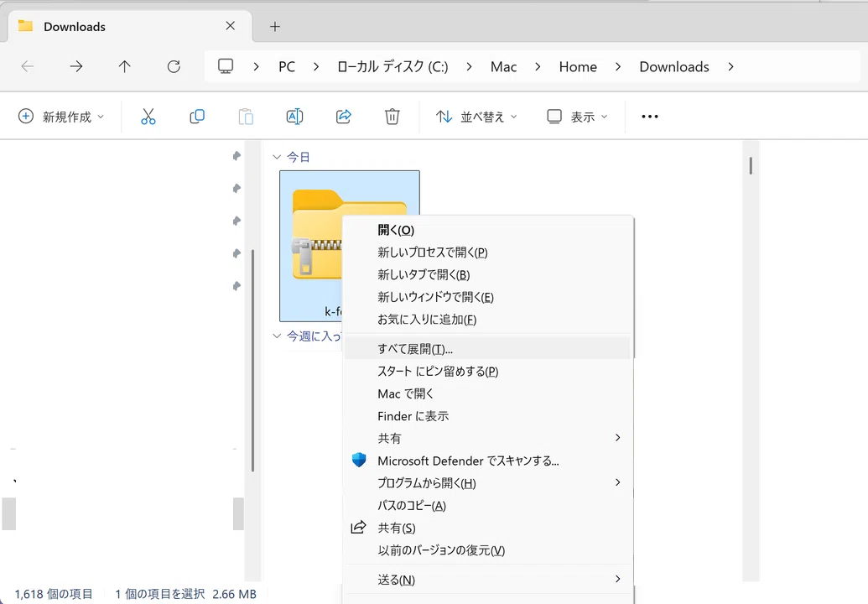Click Mac breadcrumb in address bar

(x=504, y=66)
